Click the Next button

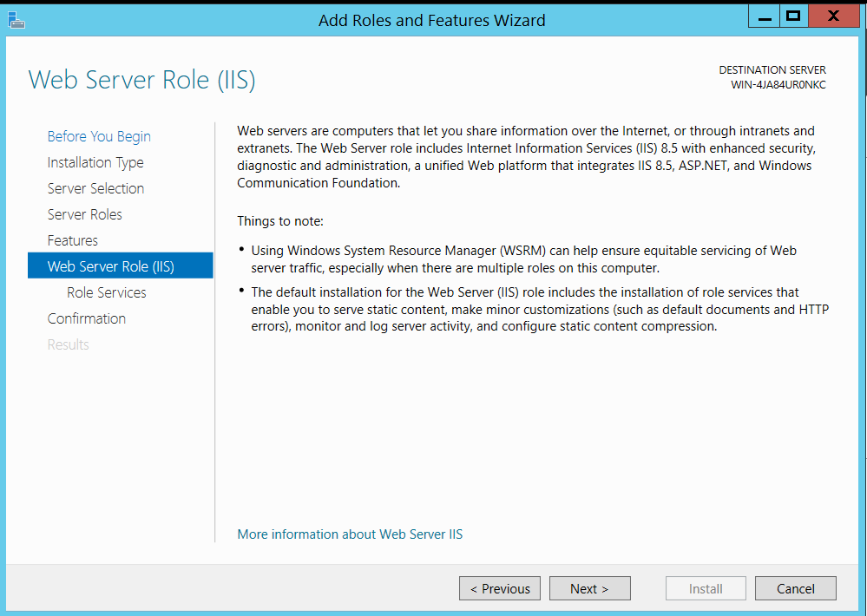(x=589, y=588)
